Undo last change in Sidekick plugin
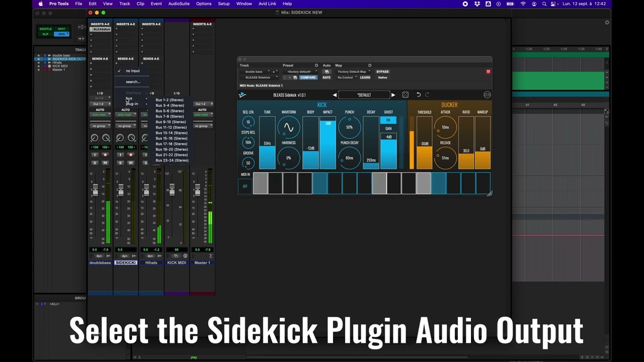644x362 pixels. [418, 95]
